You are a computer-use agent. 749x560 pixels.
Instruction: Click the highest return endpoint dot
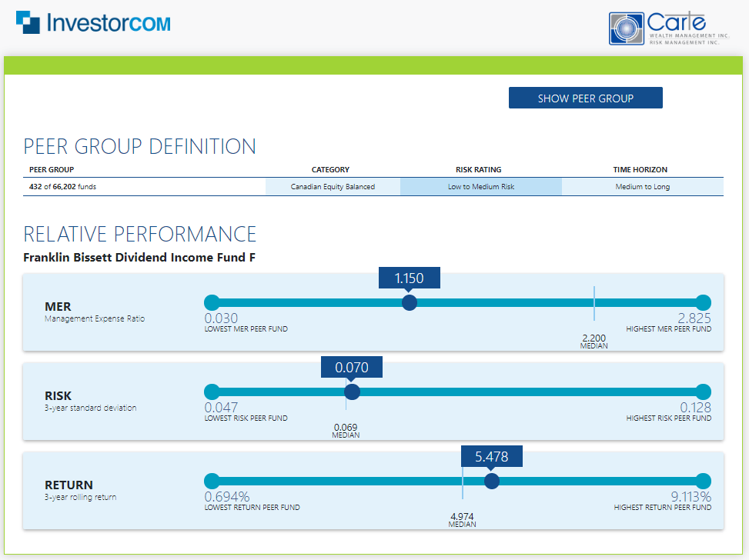click(x=703, y=482)
